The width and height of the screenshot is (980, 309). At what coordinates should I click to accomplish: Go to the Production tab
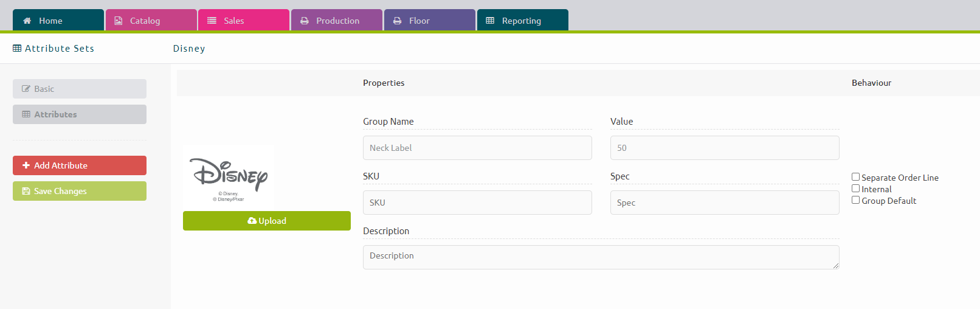coord(337,20)
